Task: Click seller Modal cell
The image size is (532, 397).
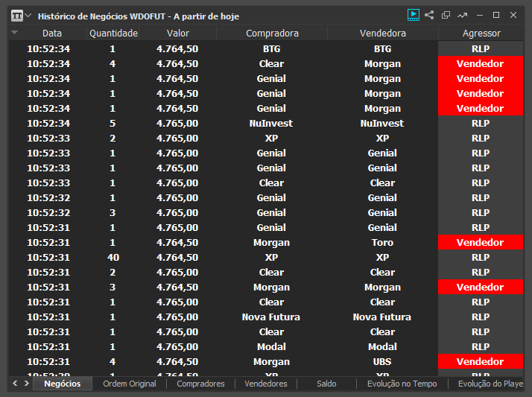Action: point(382,347)
